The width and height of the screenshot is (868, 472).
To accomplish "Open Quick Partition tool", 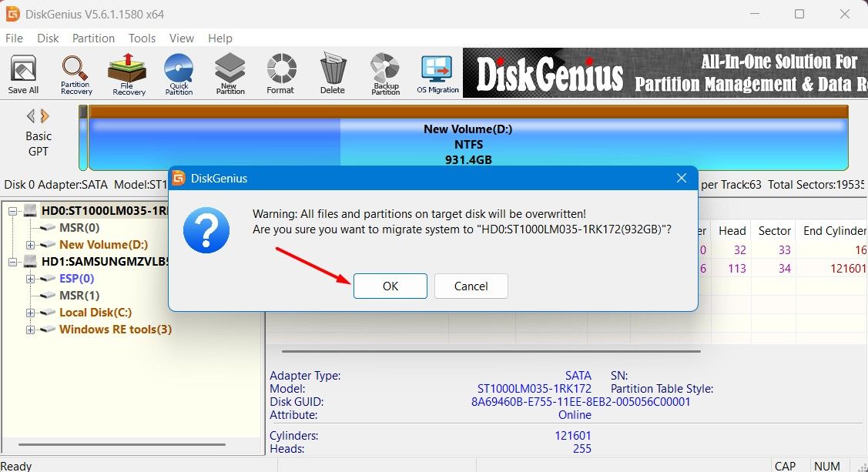I will point(179,74).
